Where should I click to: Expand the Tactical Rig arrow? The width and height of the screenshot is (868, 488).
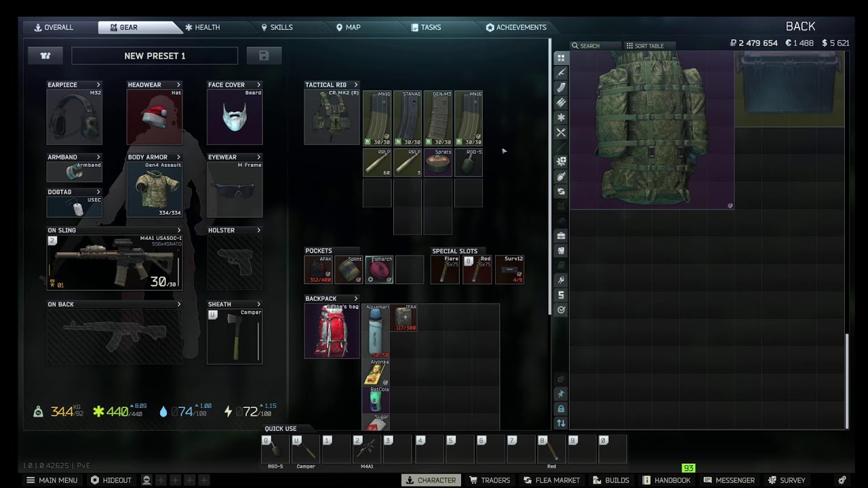click(x=356, y=85)
